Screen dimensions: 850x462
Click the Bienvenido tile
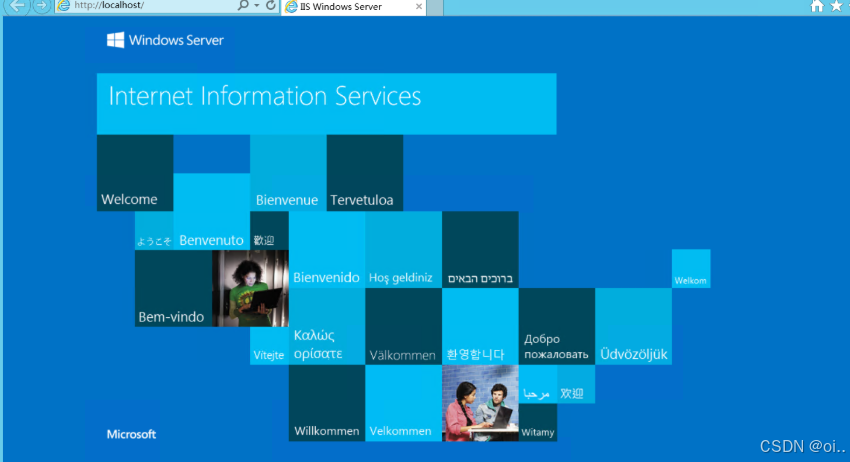click(327, 249)
